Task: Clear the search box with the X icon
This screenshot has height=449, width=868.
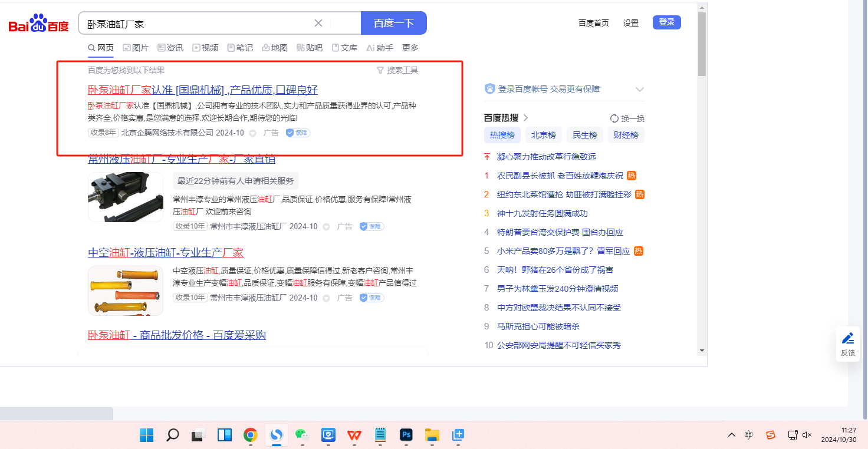Action: coord(318,23)
